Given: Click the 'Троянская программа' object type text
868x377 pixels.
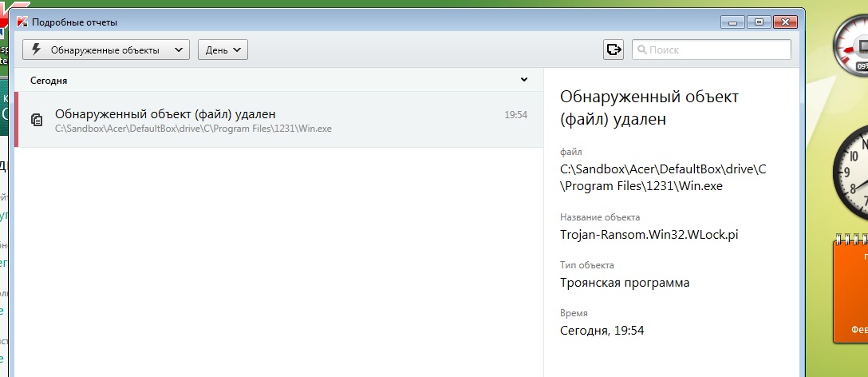Looking at the screenshot, I should (625, 283).
